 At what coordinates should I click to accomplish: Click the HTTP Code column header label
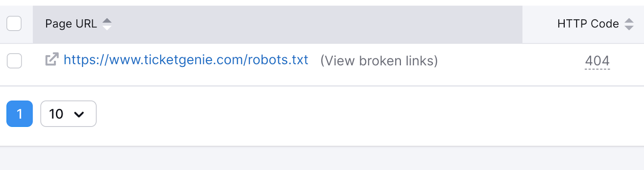(588, 24)
